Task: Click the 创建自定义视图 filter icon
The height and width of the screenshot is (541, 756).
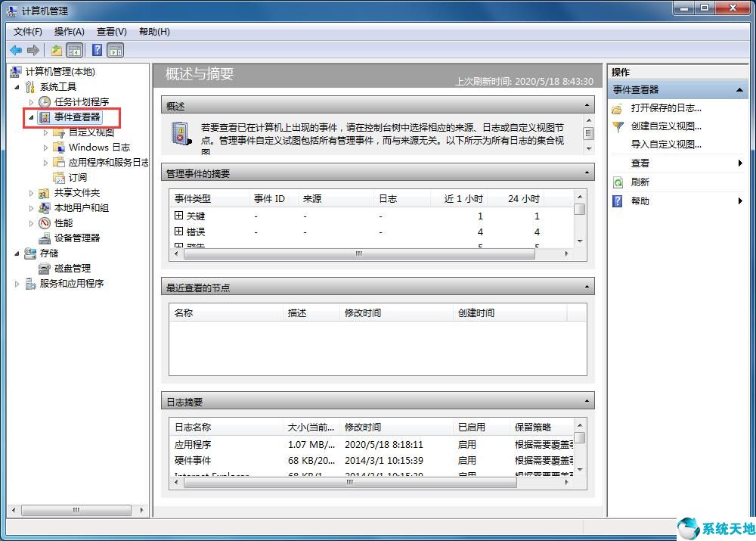Action: [617, 126]
